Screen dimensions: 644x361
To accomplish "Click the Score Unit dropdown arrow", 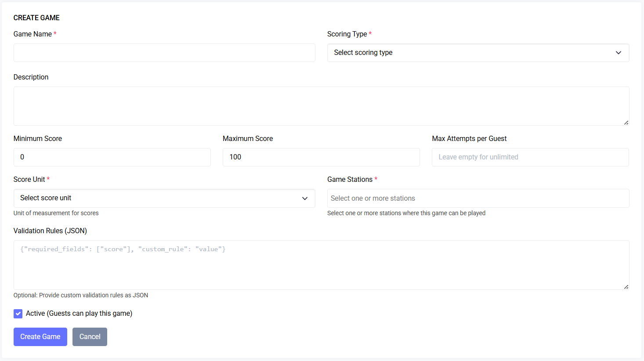I will (305, 198).
